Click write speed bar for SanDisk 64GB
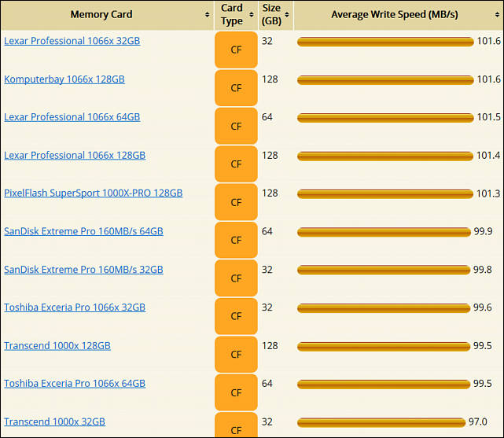The image size is (504, 438). (384, 232)
